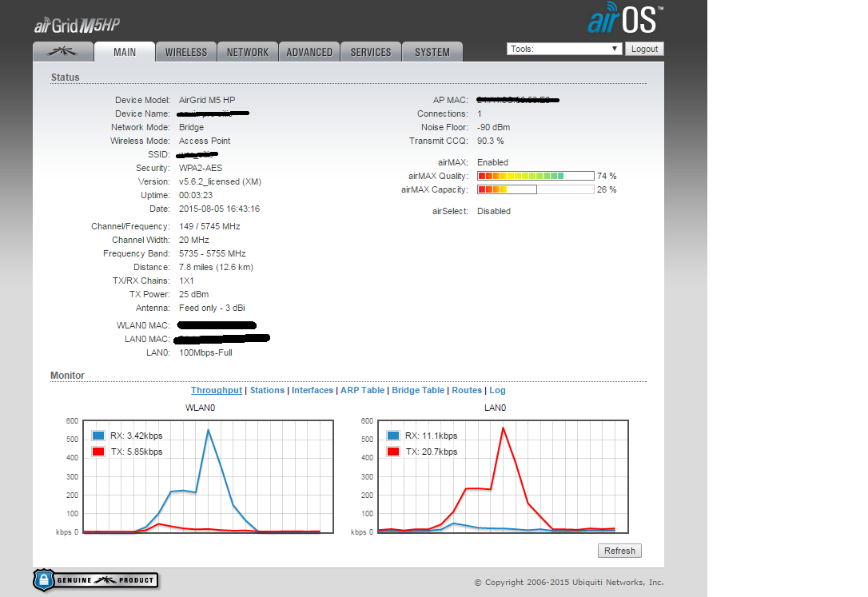Viewport: 868px width, 597px height.
Task: Click the 74 % airMAX Quality value
Action: tap(607, 176)
